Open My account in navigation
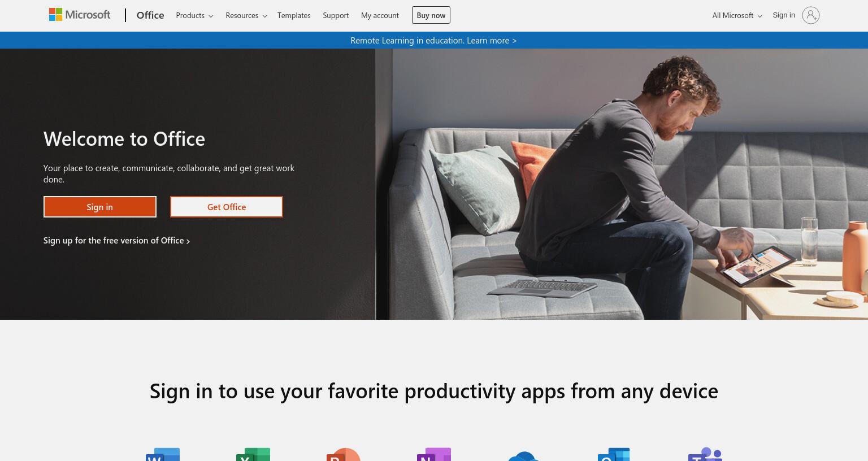This screenshot has width=868, height=461. [380, 15]
